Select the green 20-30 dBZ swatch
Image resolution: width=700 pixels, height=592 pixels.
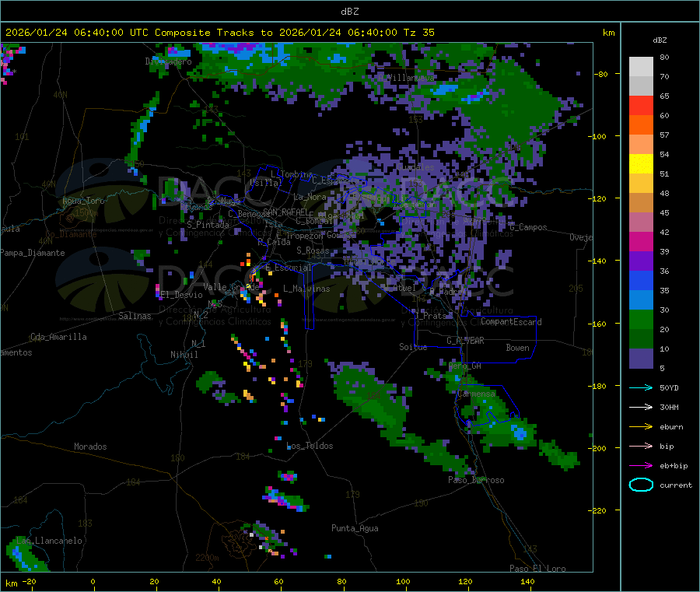641,319
